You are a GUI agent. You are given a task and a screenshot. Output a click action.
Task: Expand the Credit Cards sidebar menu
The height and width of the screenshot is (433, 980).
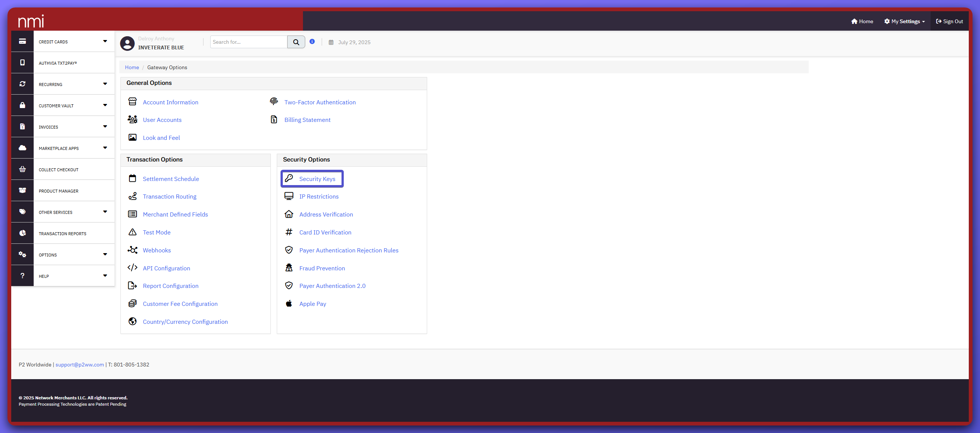click(x=105, y=41)
